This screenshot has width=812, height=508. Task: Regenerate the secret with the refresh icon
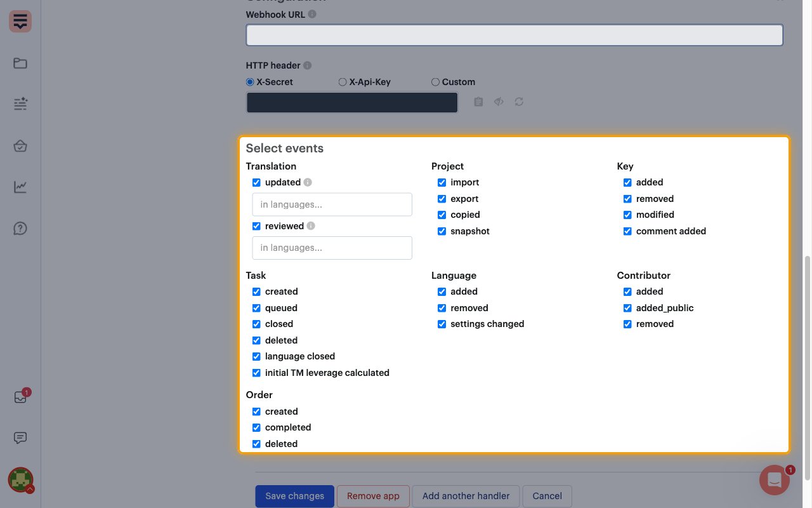point(519,102)
